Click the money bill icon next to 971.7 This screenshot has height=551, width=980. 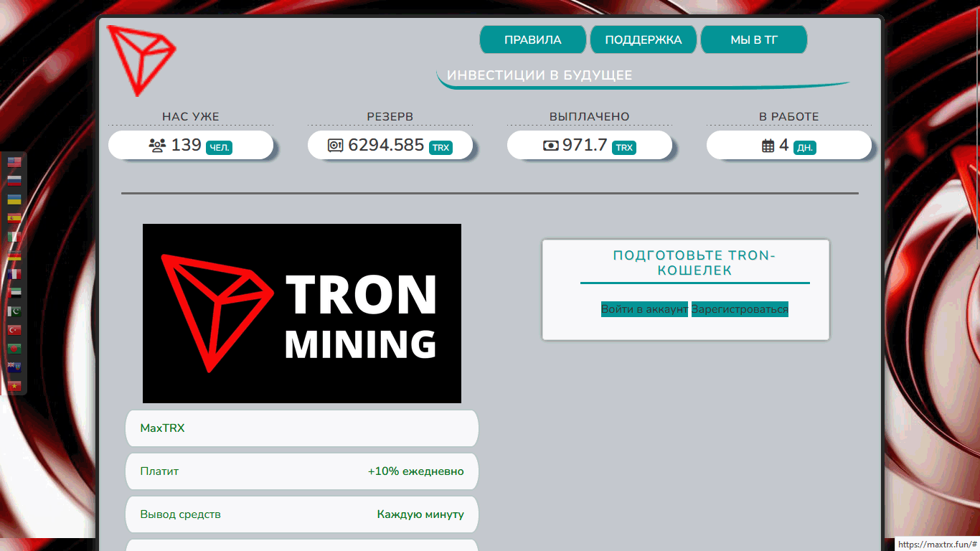pyautogui.click(x=551, y=146)
